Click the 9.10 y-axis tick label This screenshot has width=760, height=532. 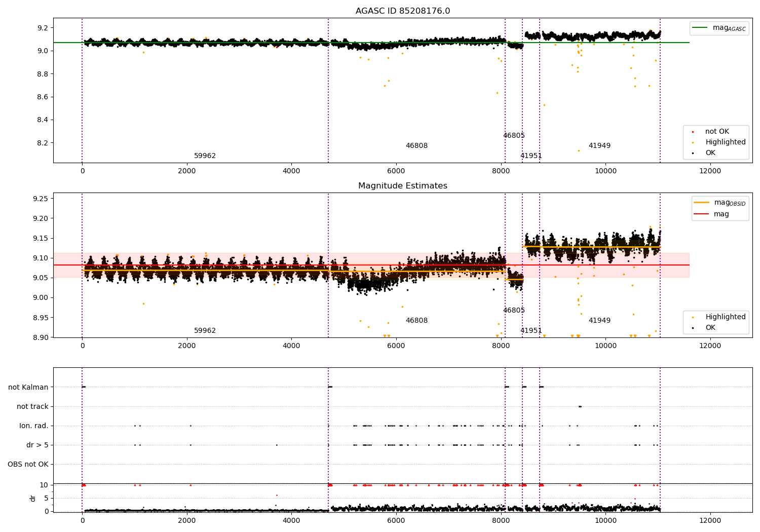coord(41,258)
